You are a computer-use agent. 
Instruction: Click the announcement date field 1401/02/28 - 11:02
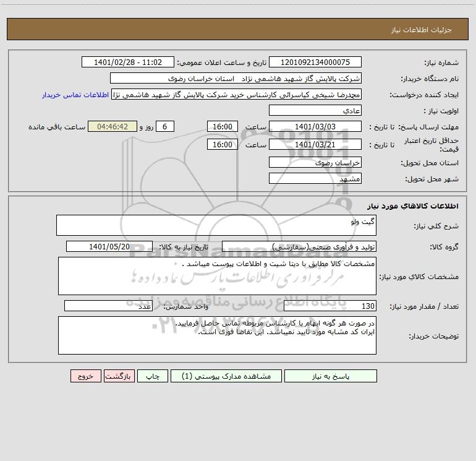(x=128, y=62)
